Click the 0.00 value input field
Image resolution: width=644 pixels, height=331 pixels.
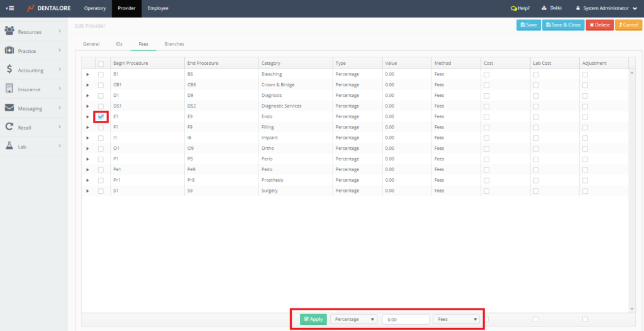(406, 319)
